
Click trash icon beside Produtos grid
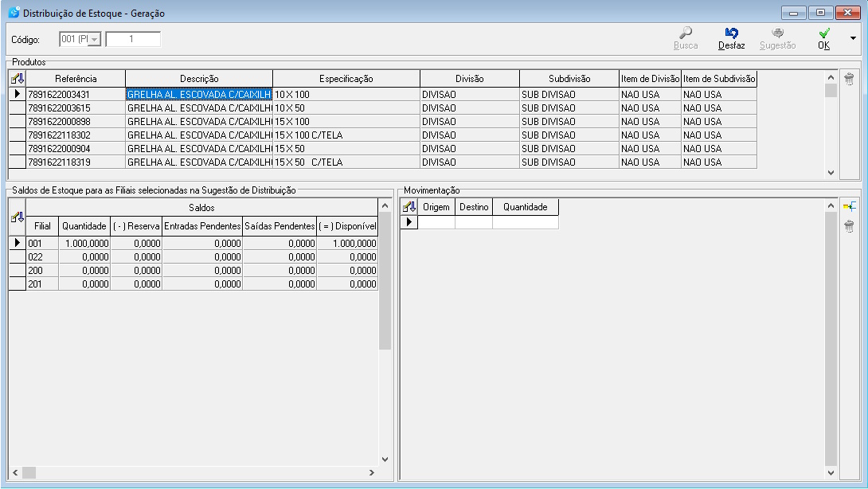click(849, 79)
